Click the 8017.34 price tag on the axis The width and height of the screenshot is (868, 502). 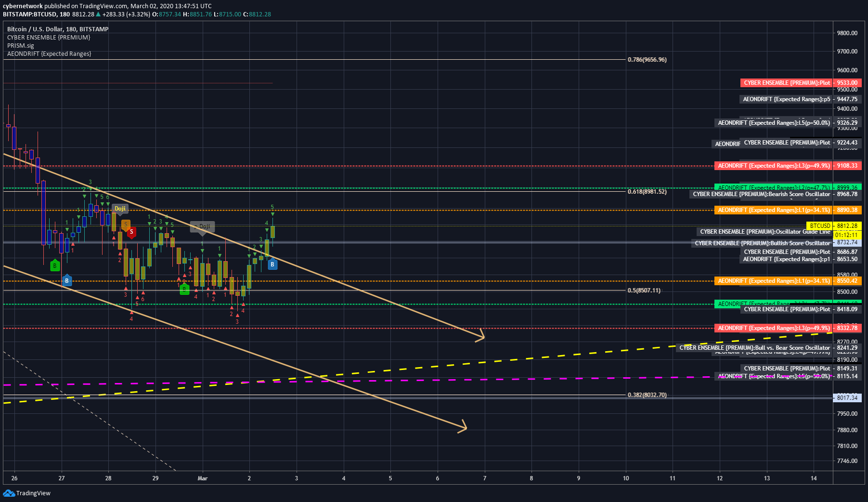click(847, 398)
